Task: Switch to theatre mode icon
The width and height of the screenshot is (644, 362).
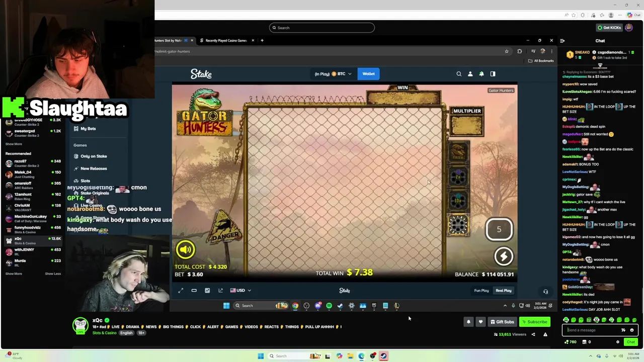Action: pyautogui.click(x=194, y=290)
